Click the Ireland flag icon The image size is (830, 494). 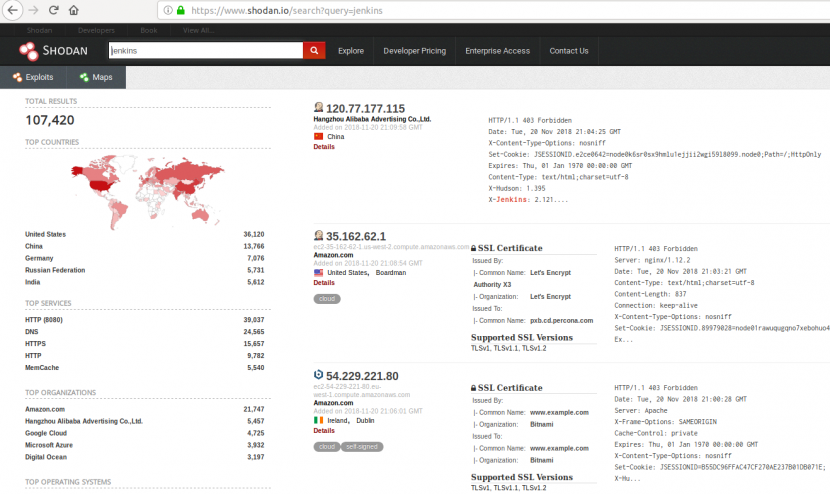[x=319, y=420]
